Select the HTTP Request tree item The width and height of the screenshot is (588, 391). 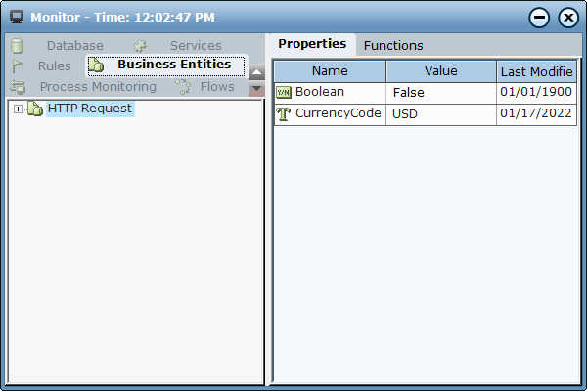point(89,109)
